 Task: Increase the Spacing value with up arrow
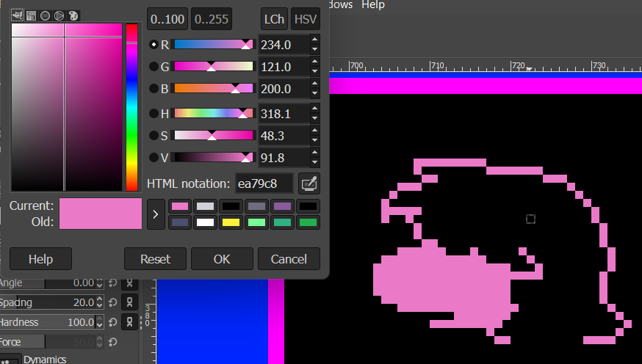pos(99,299)
